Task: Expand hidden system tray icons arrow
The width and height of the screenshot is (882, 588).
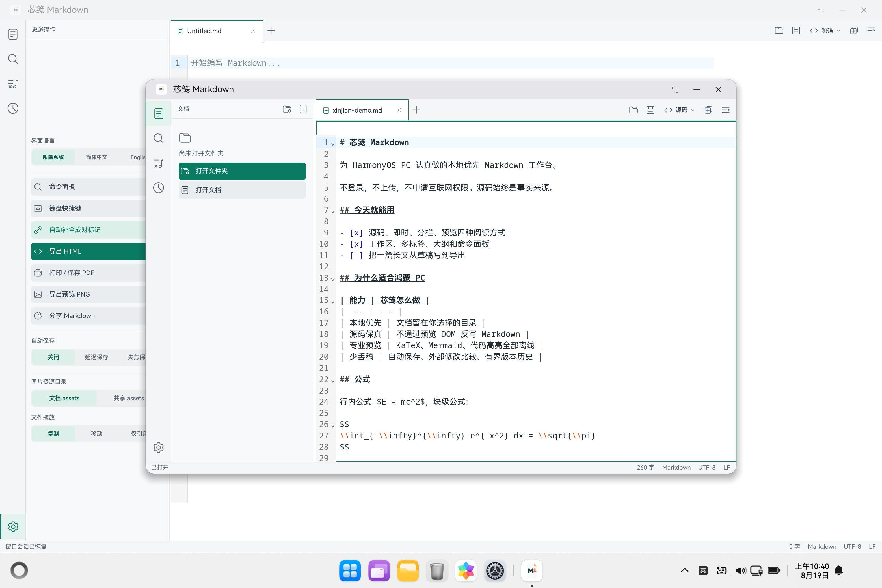Action: point(685,570)
